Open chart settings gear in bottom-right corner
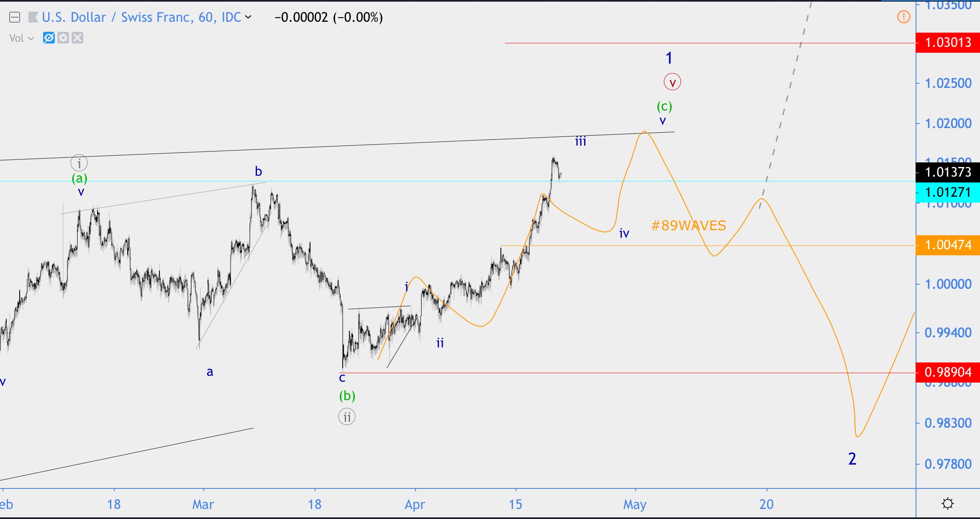Image resolution: width=980 pixels, height=519 pixels. click(948, 504)
